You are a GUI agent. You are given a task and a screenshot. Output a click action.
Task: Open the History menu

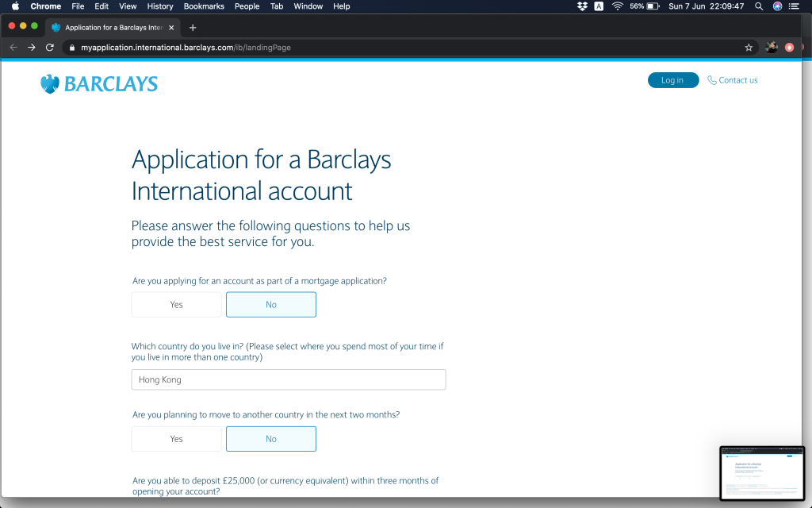coord(160,6)
